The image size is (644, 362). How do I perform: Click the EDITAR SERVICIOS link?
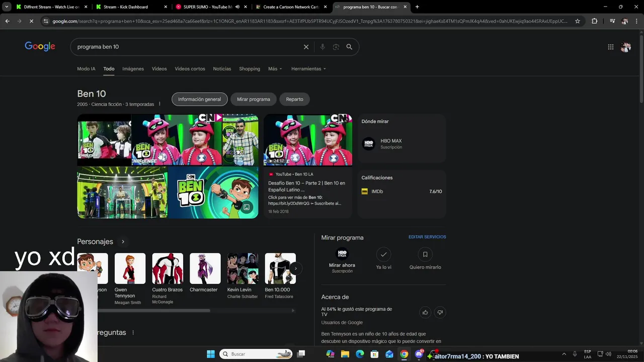coord(427,237)
